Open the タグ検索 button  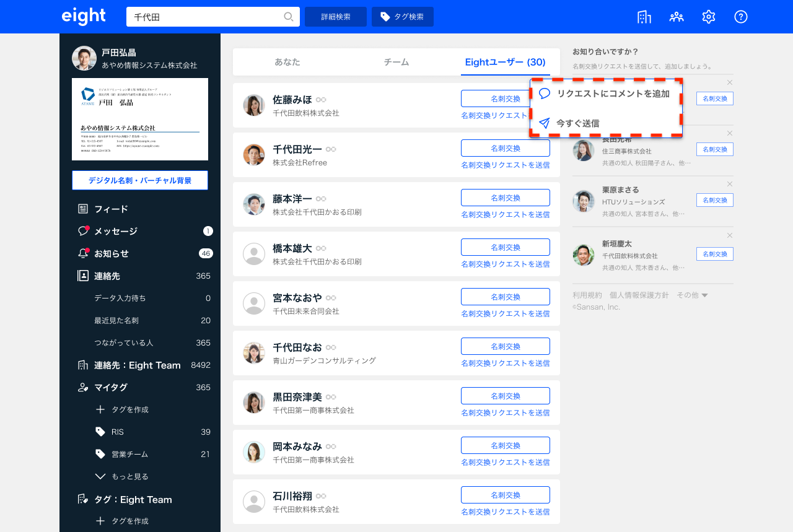tap(402, 17)
